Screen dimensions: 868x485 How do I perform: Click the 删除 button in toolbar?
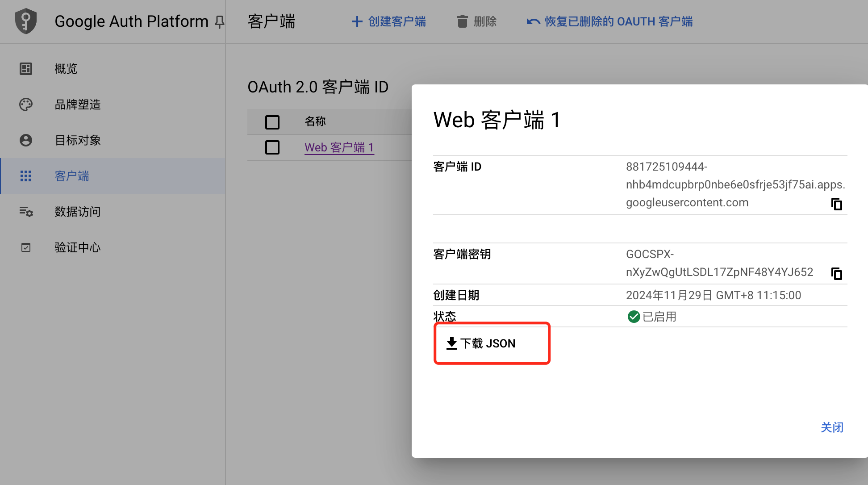point(477,21)
